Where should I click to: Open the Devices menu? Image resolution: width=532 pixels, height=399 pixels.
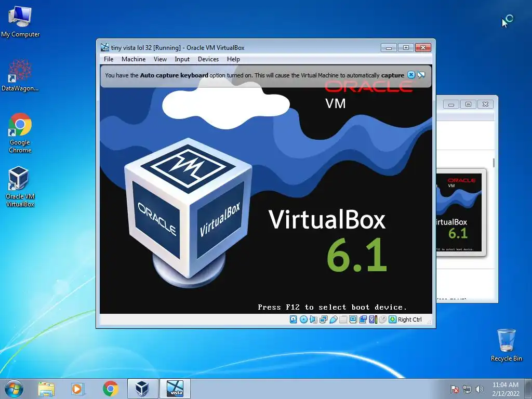pyautogui.click(x=208, y=59)
